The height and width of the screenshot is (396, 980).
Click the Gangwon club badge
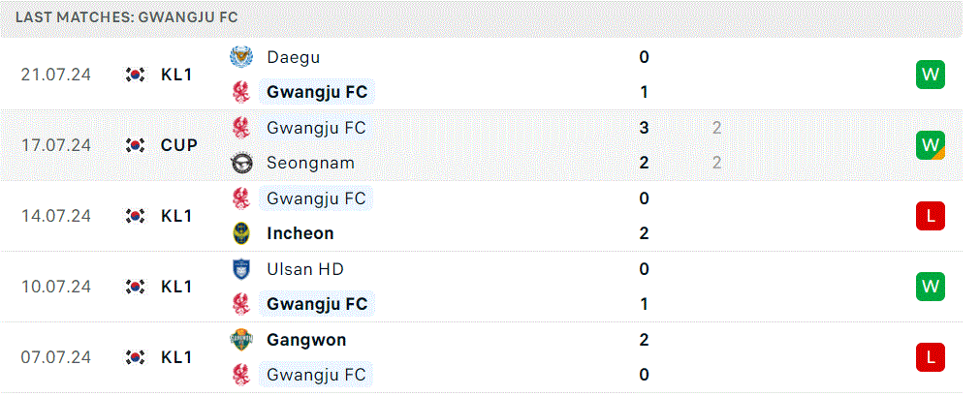pyautogui.click(x=240, y=340)
